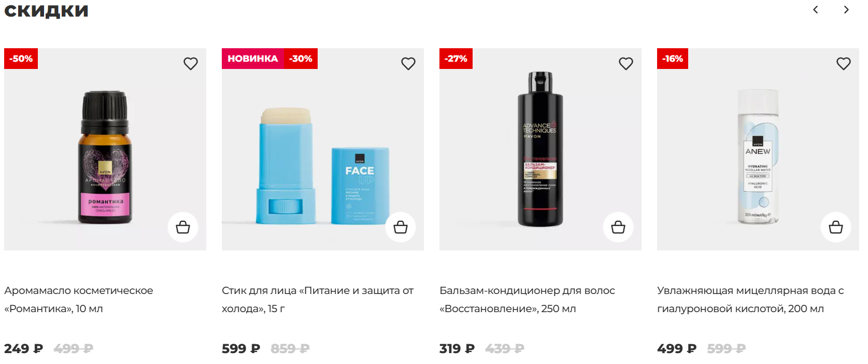
Task: Favorite the Face Up stick product
Action: coord(408,64)
